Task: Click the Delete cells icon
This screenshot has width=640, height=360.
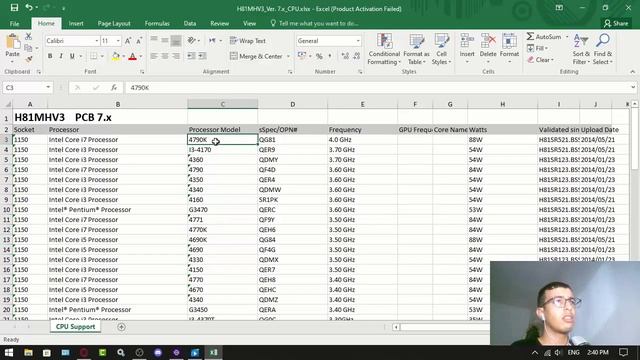Action: (x=488, y=41)
